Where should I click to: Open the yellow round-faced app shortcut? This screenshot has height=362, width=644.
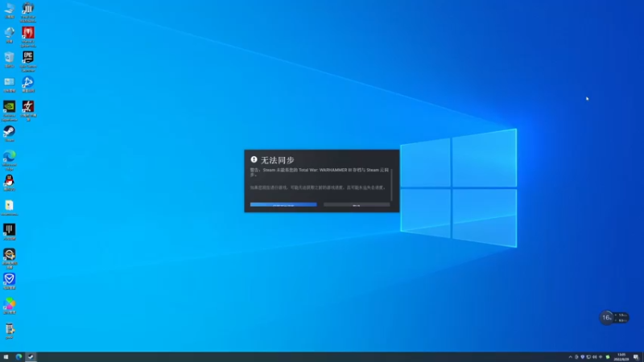pos(9,258)
